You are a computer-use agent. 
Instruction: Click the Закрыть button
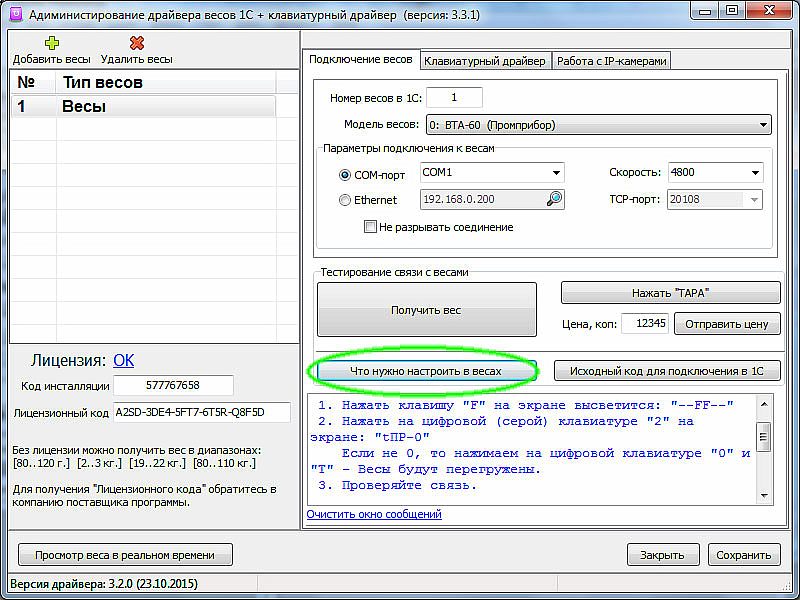[x=662, y=555]
